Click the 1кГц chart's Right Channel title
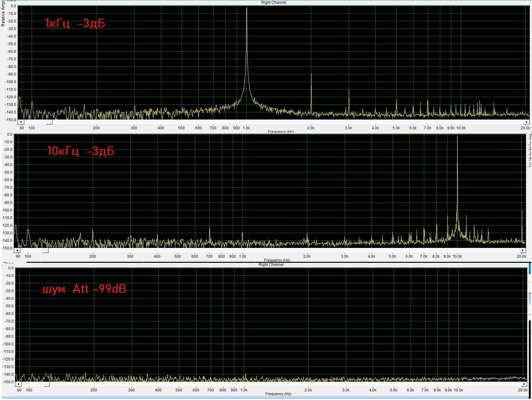This screenshot has height=400, width=532. [274, 3]
